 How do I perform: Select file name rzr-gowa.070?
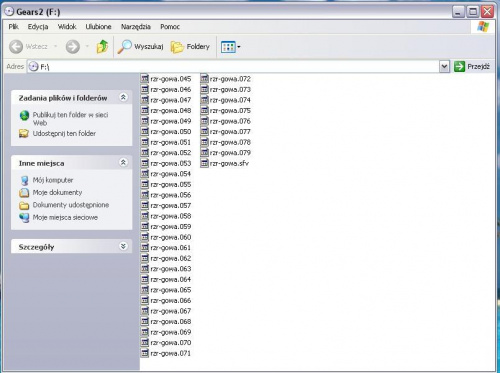(x=171, y=343)
